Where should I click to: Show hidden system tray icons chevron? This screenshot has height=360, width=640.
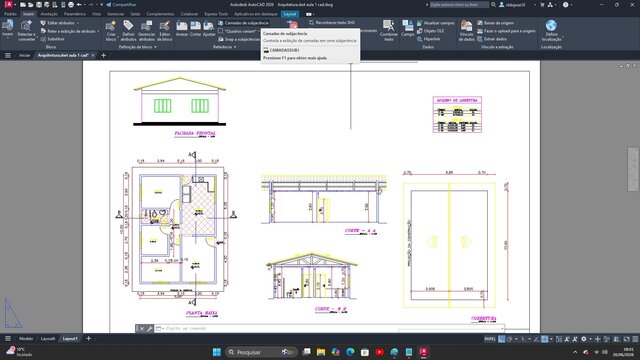pyautogui.click(x=576, y=352)
